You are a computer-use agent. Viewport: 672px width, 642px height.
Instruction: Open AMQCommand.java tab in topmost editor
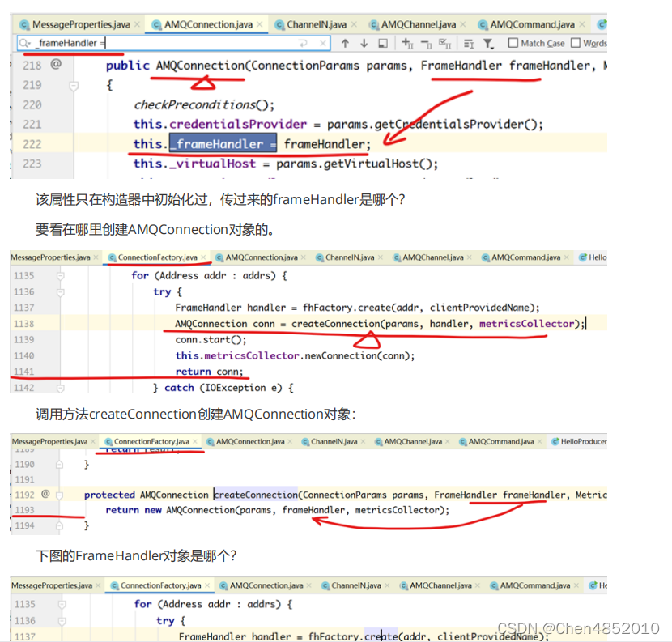point(532,24)
